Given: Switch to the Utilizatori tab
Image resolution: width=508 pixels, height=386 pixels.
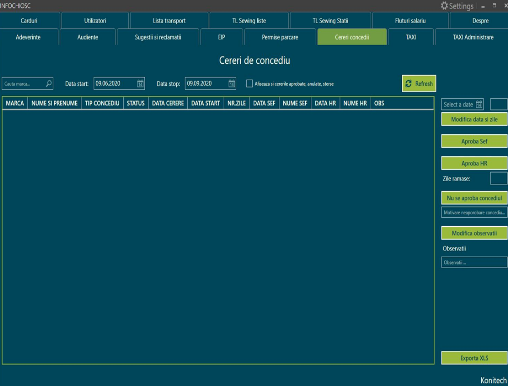Looking at the screenshot, I should 95,21.
